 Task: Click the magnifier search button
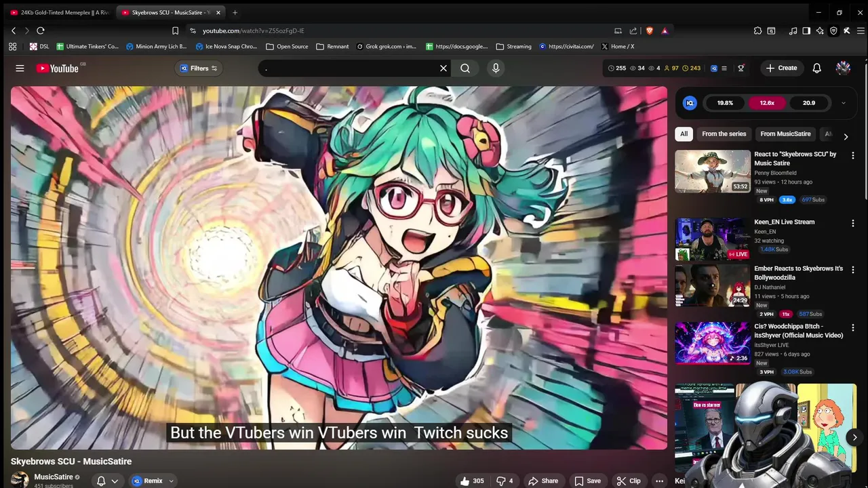pyautogui.click(x=465, y=68)
